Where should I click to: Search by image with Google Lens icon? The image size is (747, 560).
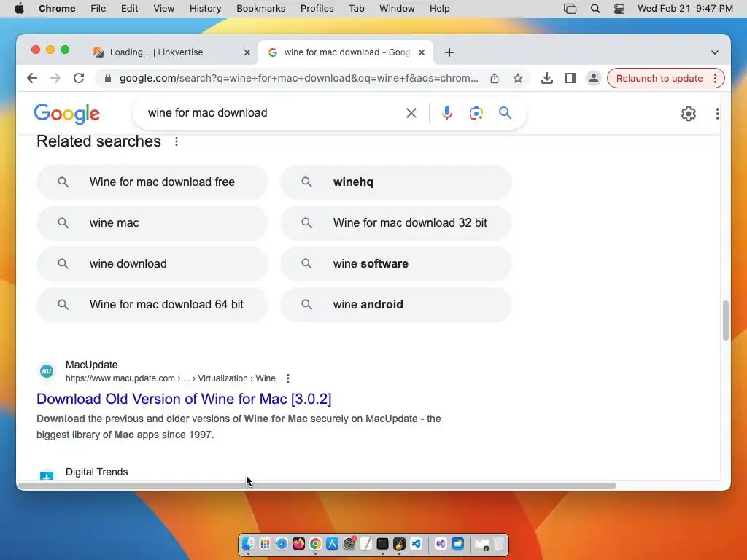476,113
